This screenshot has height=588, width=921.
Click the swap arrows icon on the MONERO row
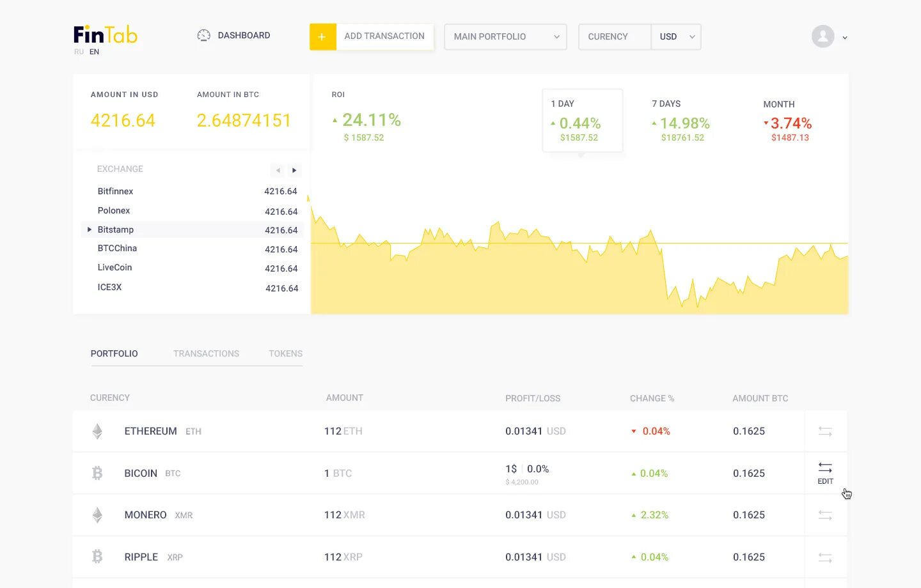click(824, 514)
